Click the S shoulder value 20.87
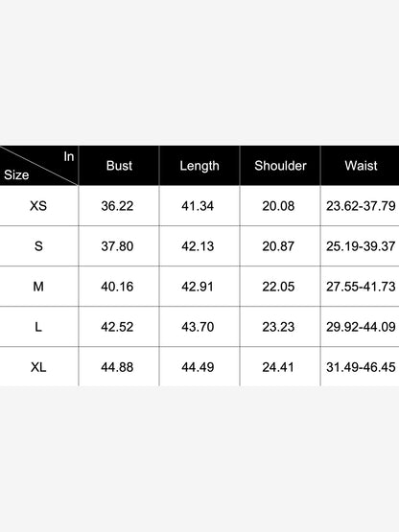Image resolution: width=399 pixels, height=532 pixels. click(x=278, y=246)
